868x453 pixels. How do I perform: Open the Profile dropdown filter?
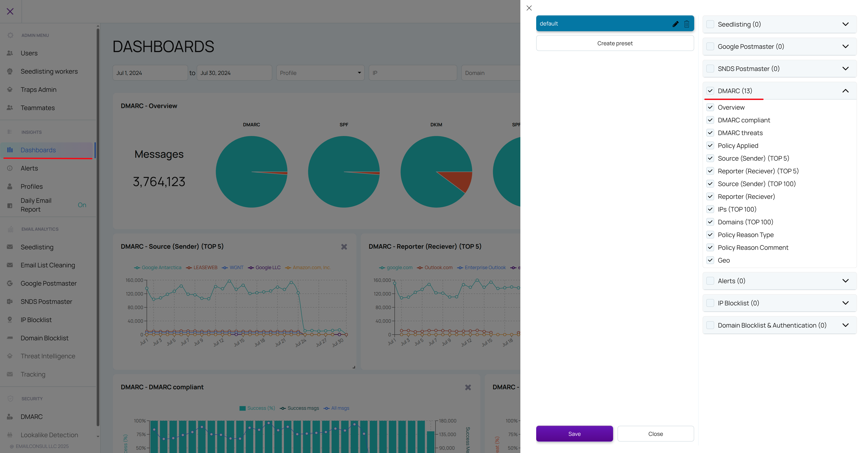click(320, 73)
